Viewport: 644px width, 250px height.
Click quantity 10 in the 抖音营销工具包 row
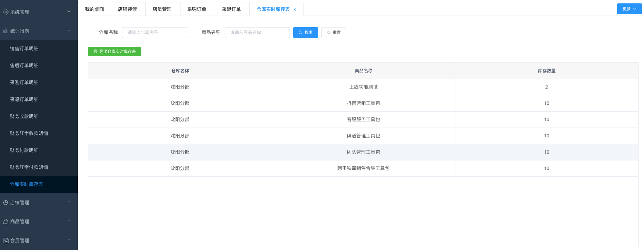pyautogui.click(x=547, y=103)
